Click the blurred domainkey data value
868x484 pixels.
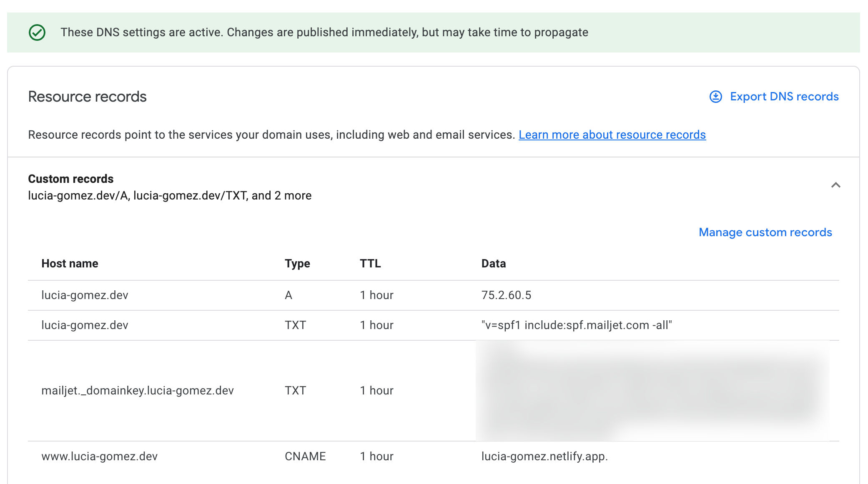pyautogui.click(x=652, y=391)
